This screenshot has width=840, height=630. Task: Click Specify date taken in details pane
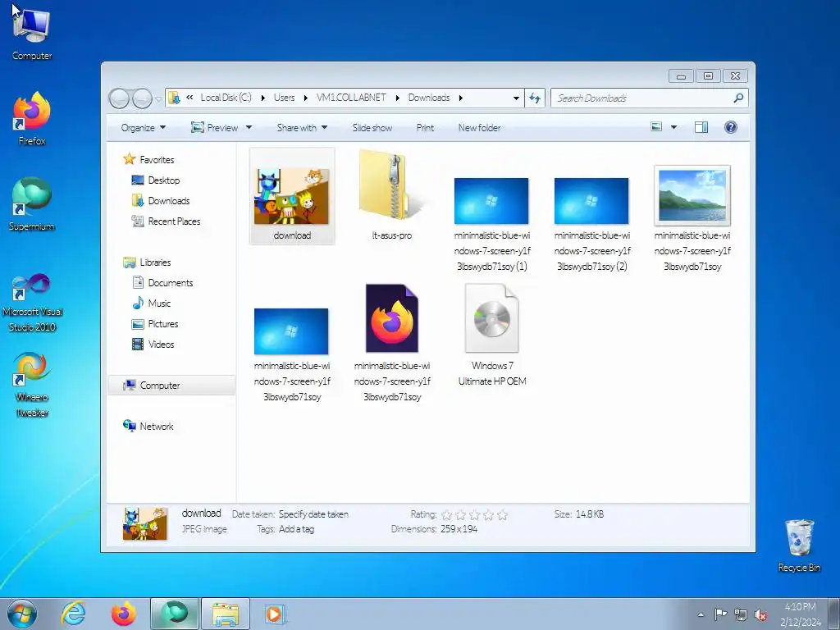(x=313, y=514)
